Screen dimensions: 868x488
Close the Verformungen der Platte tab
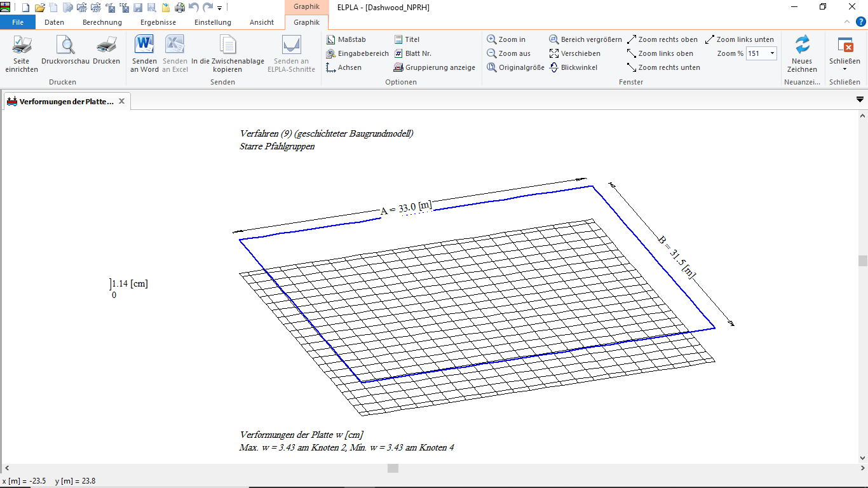pos(122,101)
